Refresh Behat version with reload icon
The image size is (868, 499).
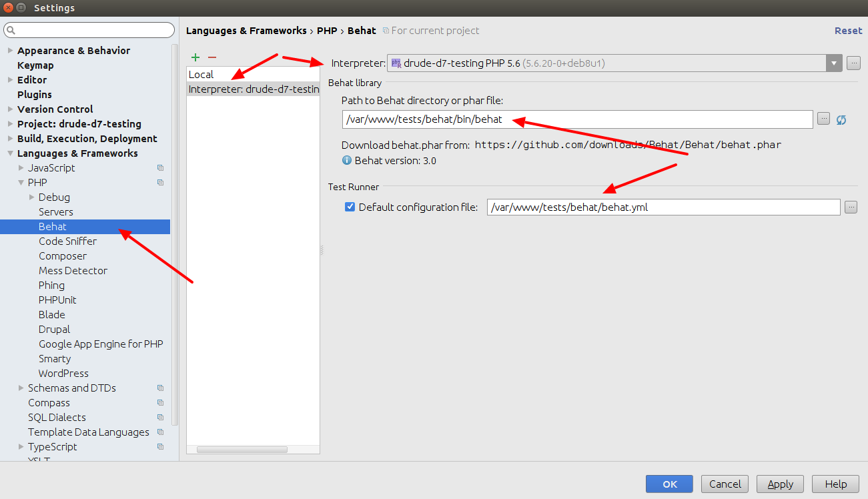pyautogui.click(x=841, y=119)
